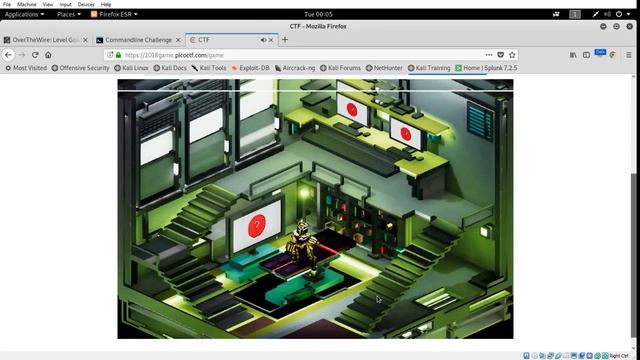640x360 pixels.
Task: Close the Commandline Challenge tab
Action: [x=178, y=40]
